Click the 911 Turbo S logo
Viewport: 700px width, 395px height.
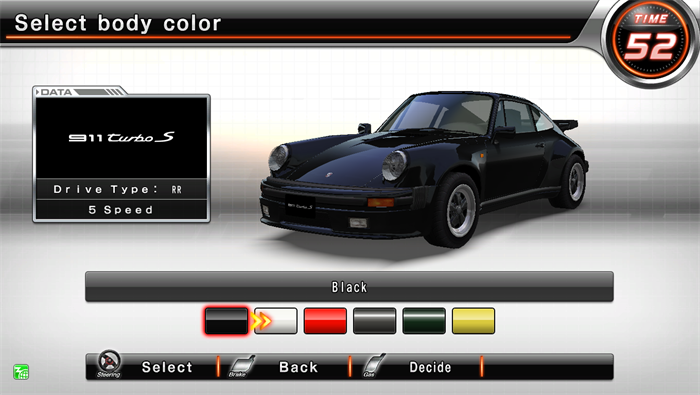(121, 137)
